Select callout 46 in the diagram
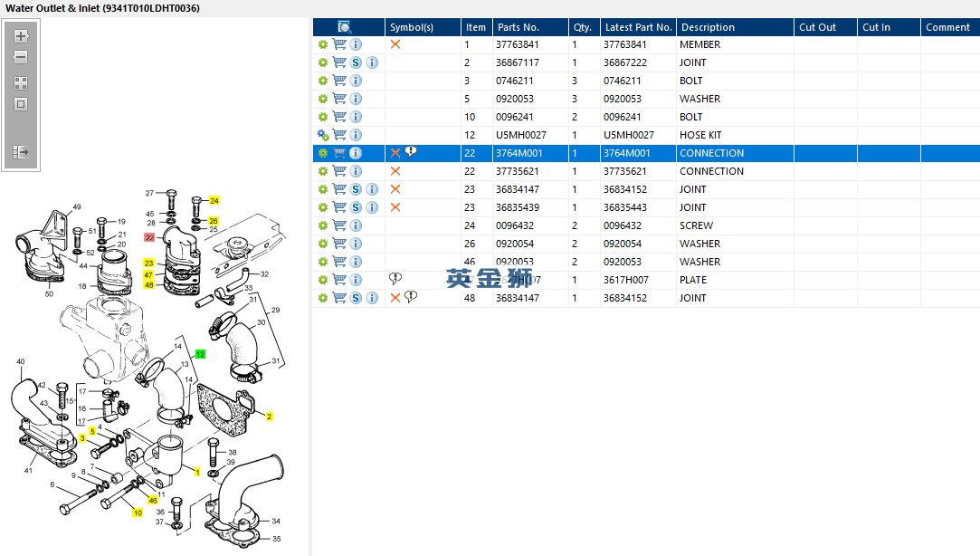This screenshot has height=556, width=980. pyautogui.click(x=153, y=501)
